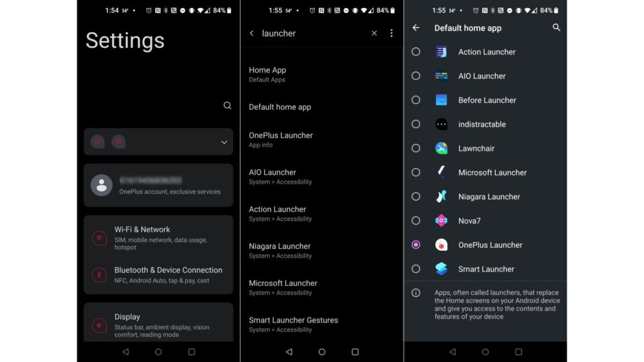The width and height of the screenshot is (644, 362).
Task: Tap the Microsoft Launcher app icon
Action: 441,172
